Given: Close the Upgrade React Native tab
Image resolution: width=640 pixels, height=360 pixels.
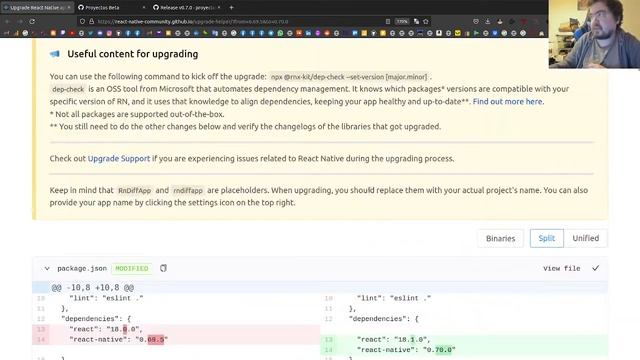Looking at the screenshot, I should 69,7.
